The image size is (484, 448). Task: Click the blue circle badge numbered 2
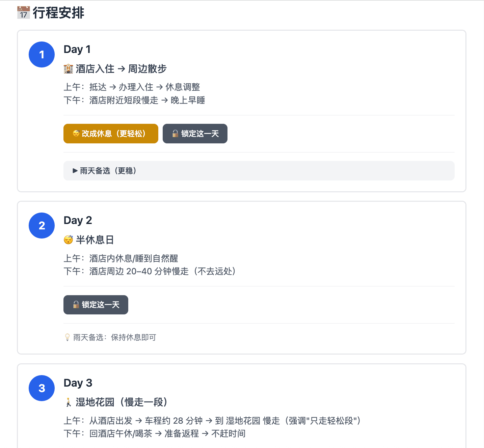pyautogui.click(x=42, y=225)
